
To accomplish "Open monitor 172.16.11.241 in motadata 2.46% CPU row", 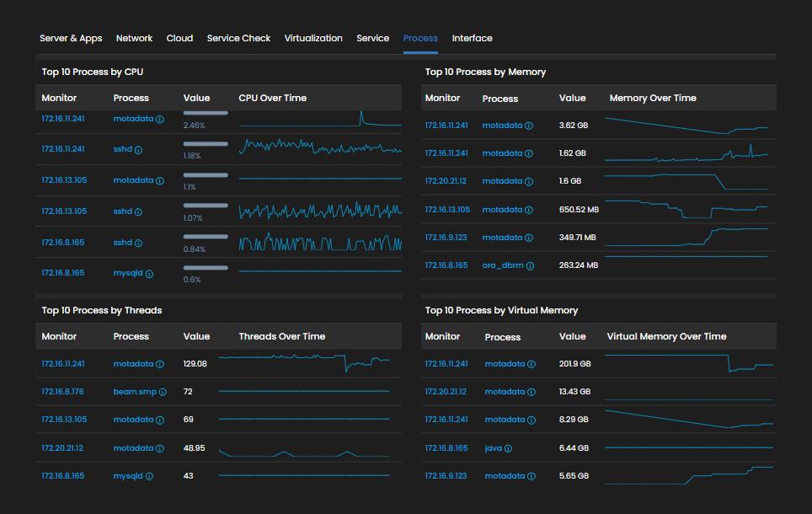I will pos(63,119).
